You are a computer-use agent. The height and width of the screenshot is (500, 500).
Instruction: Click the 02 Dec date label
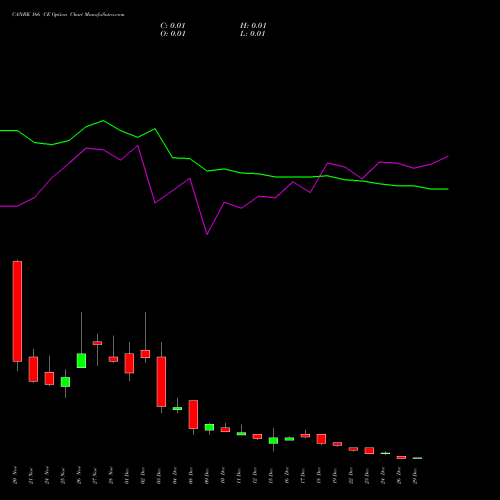[x=143, y=475]
